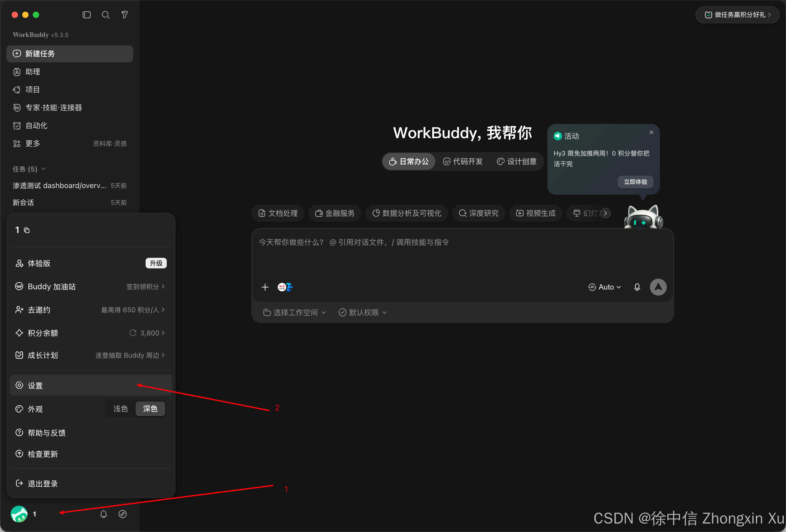
Task: Select the 数据分析及可视化 chip
Action: click(x=406, y=213)
